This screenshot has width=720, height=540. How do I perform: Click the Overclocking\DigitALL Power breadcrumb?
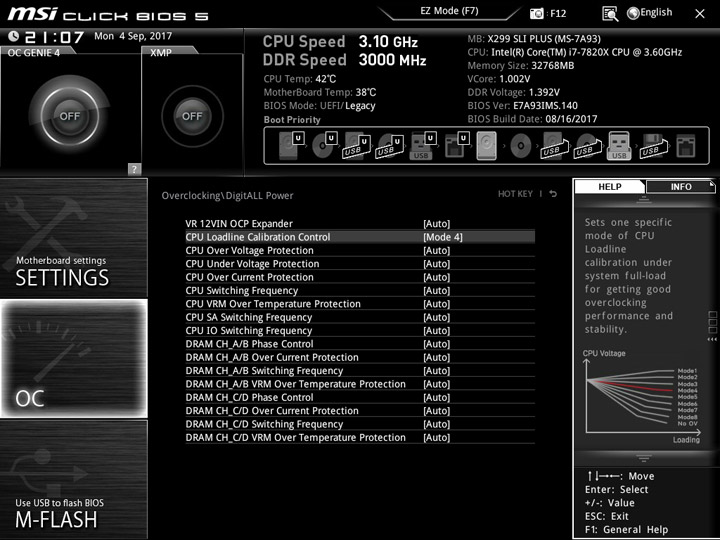point(227,196)
